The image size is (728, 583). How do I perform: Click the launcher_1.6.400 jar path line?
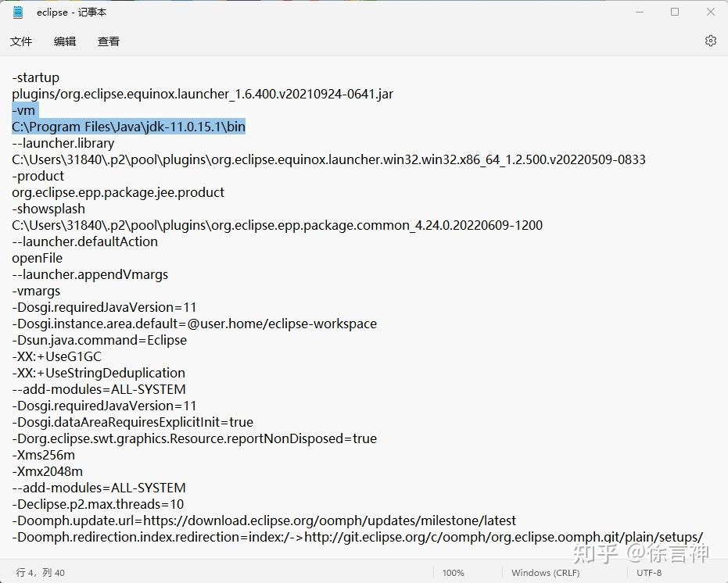pyautogui.click(x=203, y=94)
